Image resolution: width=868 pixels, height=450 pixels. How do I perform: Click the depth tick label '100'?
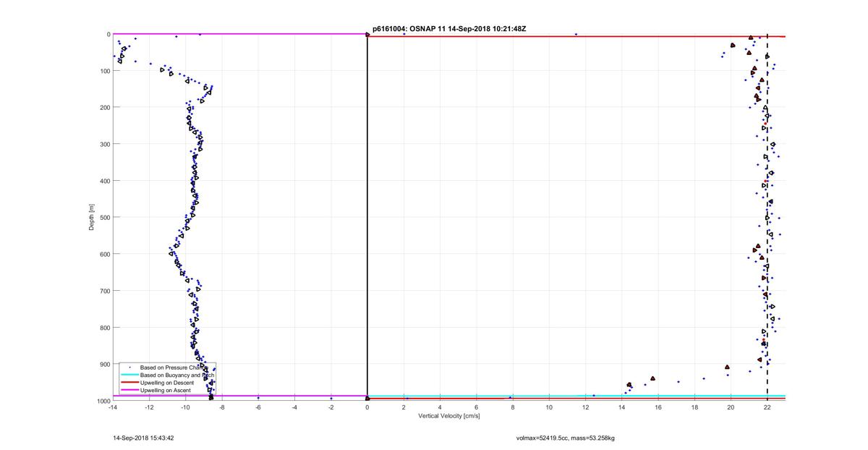point(104,71)
